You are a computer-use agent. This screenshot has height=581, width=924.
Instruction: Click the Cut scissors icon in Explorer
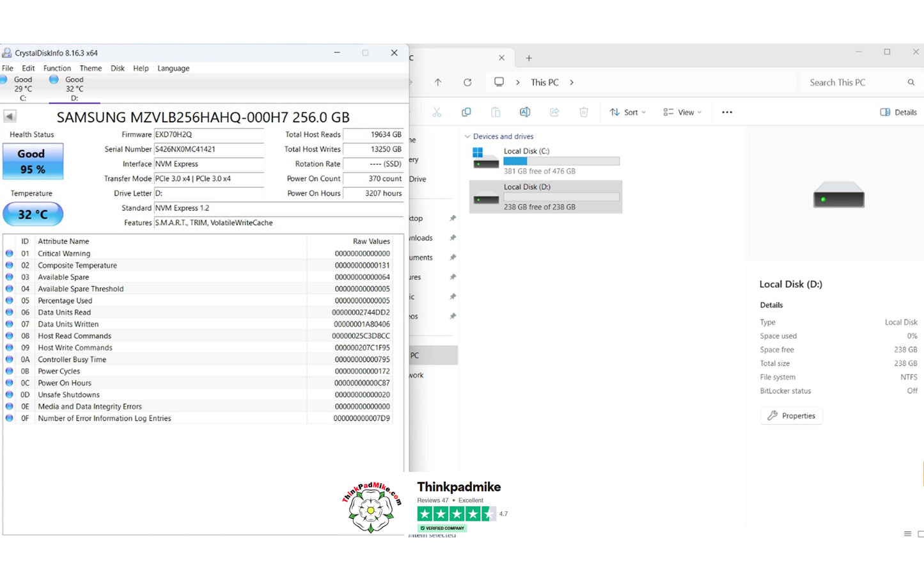(x=437, y=112)
